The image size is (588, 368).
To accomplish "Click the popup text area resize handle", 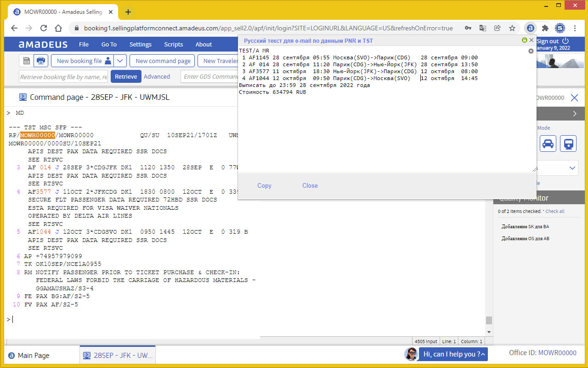I will tap(534, 169).
